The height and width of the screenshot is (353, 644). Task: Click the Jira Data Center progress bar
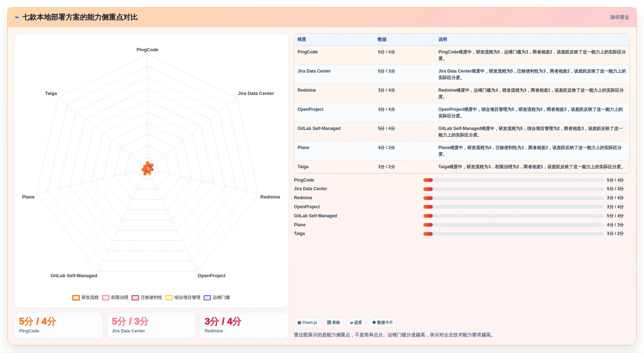[x=513, y=189]
